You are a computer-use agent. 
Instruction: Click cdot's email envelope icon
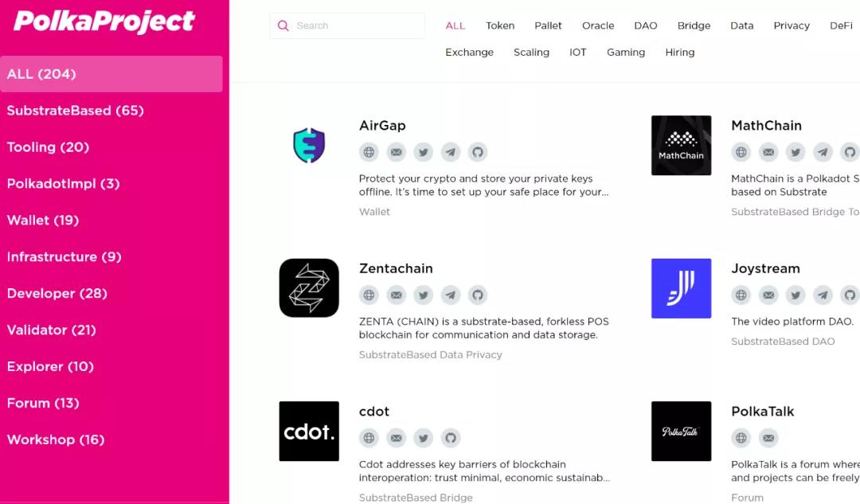[396, 438]
